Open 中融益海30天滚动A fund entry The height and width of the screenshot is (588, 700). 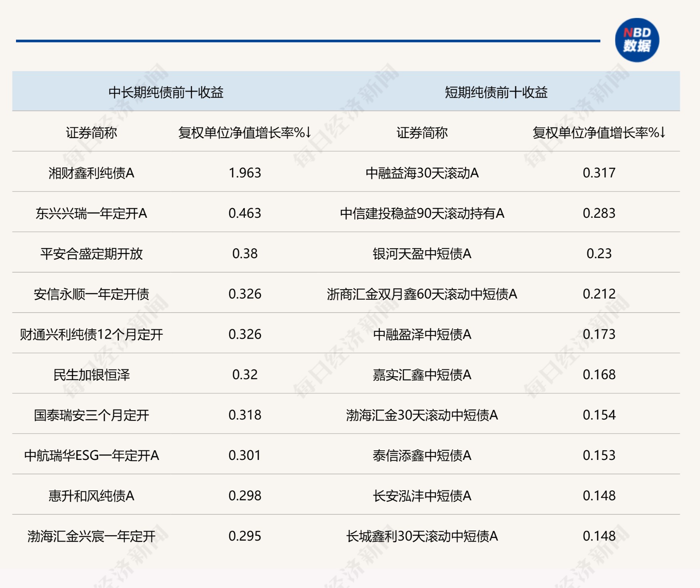[422, 173]
